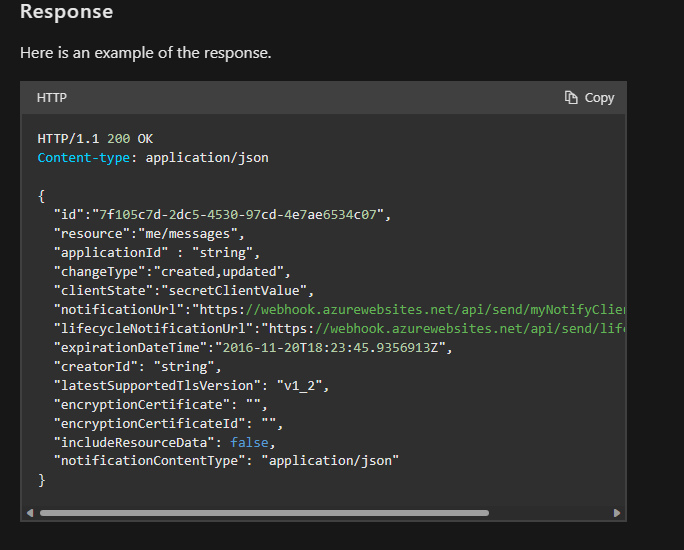Click the HTTP language label
Screen dimensions: 684x550
51,98
